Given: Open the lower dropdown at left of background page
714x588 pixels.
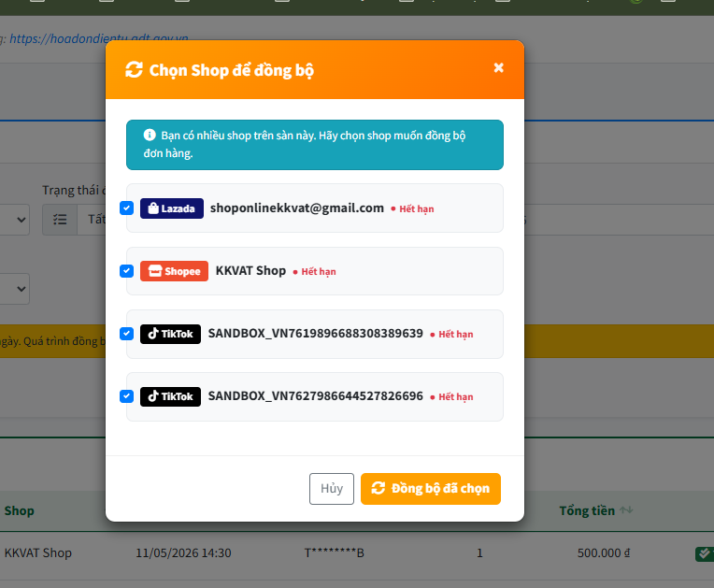Looking at the screenshot, I should point(15,289).
